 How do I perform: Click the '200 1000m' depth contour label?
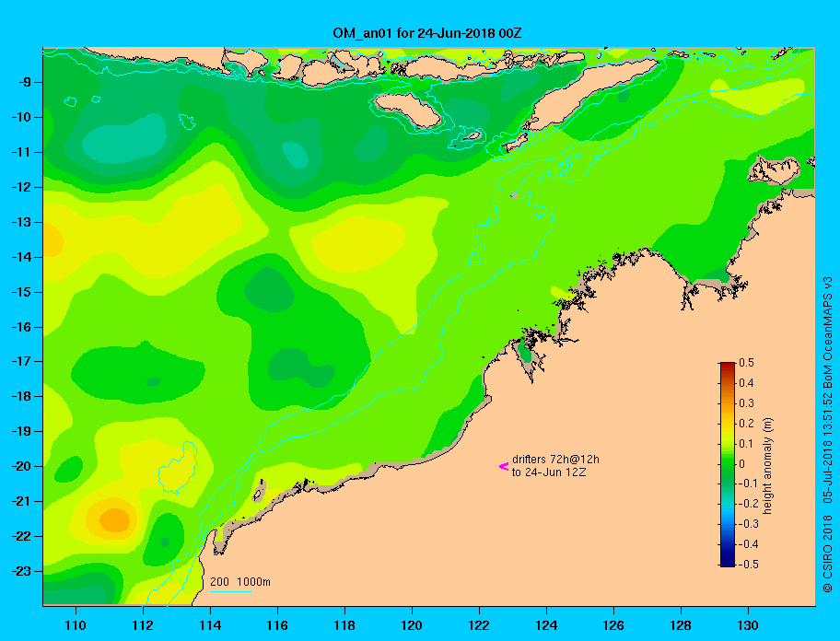(240, 582)
